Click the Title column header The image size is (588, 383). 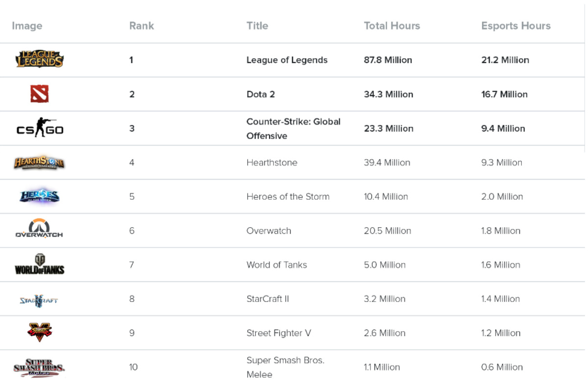point(257,26)
